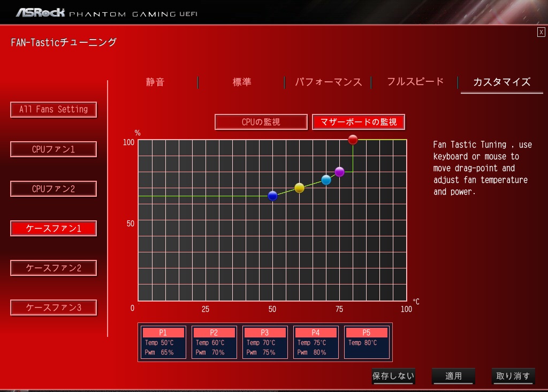This screenshot has height=392, width=548.
Task: Select CPUファン1 in the fan list
Action: (54, 149)
